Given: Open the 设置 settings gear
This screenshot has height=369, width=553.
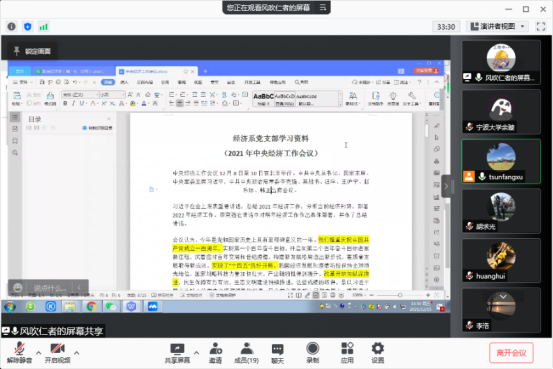Looking at the screenshot, I should point(378,353).
